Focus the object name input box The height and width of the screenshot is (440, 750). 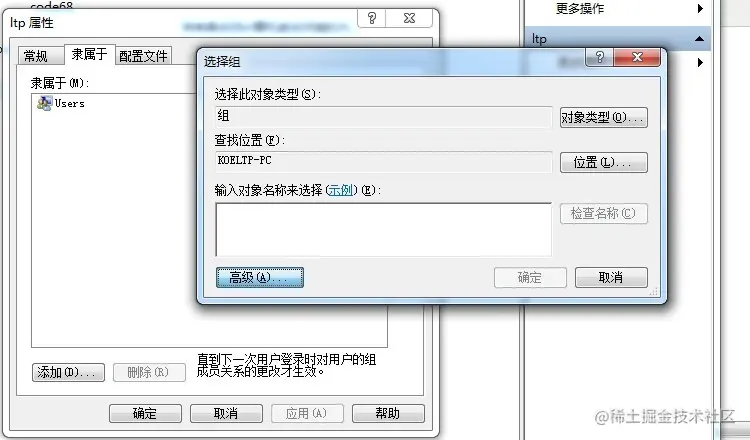384,230
